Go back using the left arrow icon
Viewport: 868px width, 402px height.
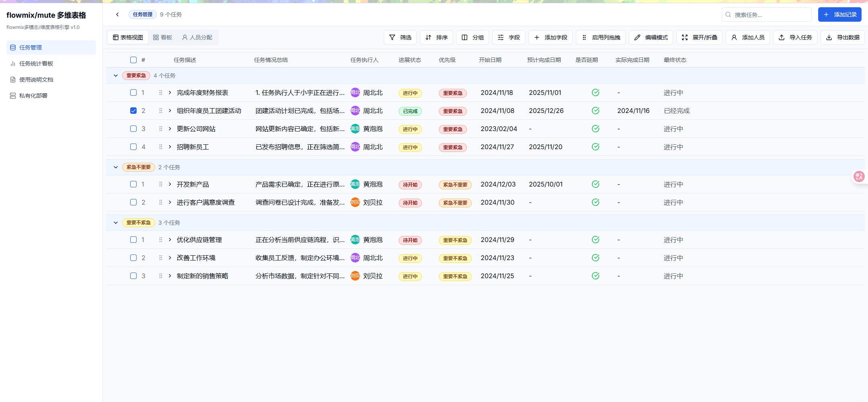pos(117,14)
